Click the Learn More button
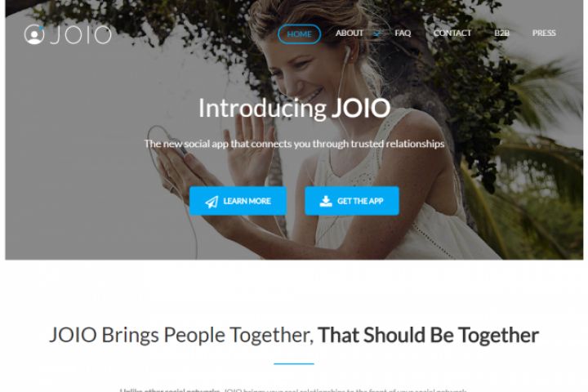 tap(238, 201)
